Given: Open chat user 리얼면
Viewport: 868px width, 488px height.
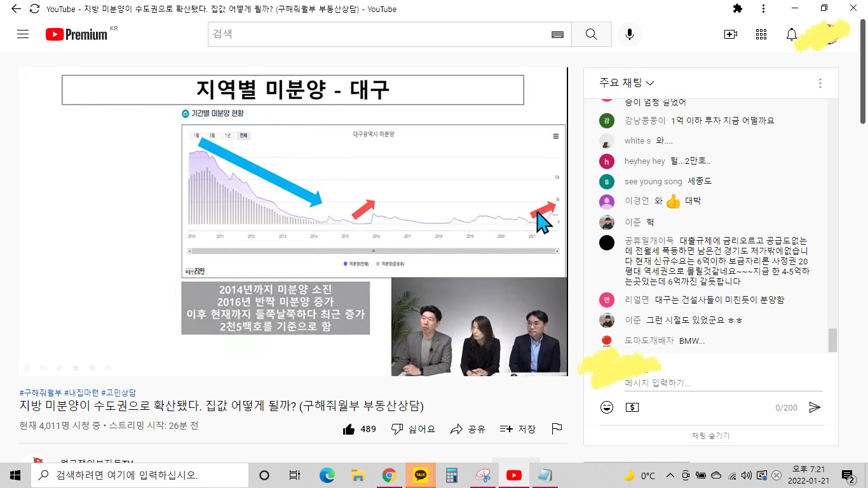Looking at the screenshot, I should [637, 300].
